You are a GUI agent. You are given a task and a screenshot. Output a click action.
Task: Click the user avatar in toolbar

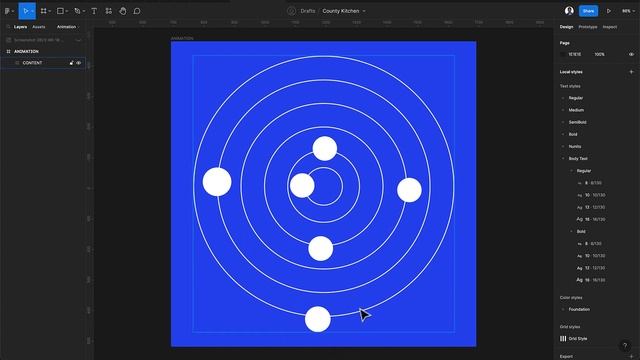569,11
